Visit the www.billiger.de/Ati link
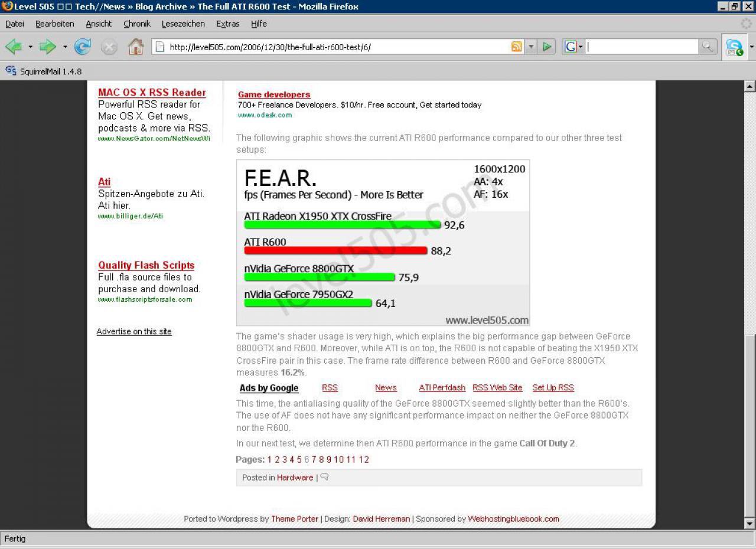Screen dimensions: 756x549 click(131, 216)
